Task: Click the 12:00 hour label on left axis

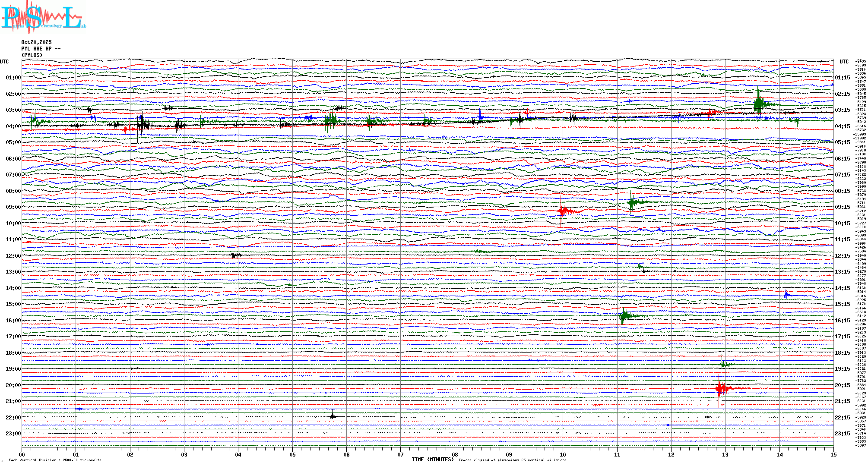Action: coord(13,256)
